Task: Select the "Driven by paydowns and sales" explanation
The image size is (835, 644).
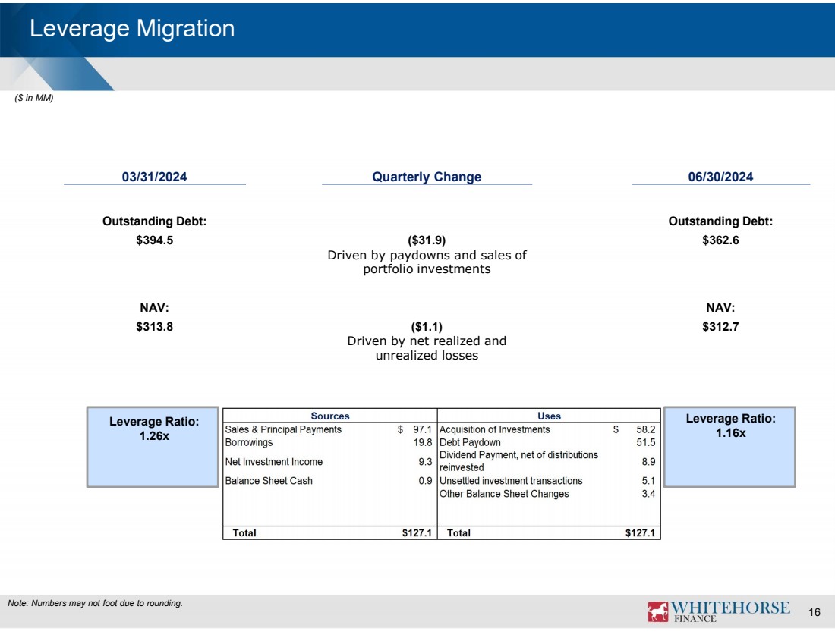Action: (427, 262)
